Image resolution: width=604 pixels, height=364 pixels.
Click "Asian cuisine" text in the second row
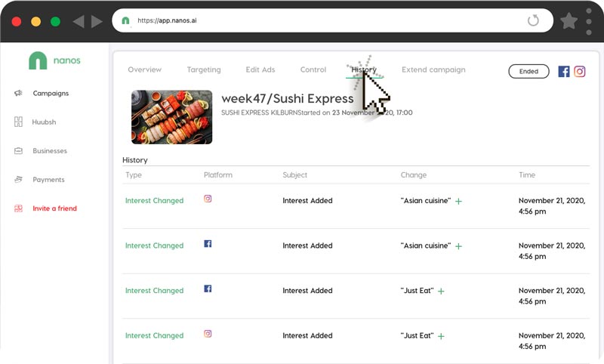point(426,245)
